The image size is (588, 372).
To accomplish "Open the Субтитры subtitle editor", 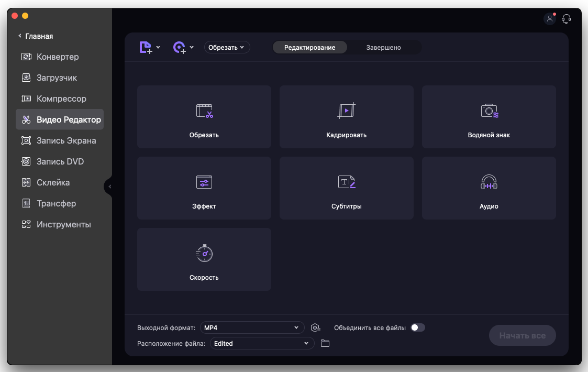I will click(x=346, y=188).
